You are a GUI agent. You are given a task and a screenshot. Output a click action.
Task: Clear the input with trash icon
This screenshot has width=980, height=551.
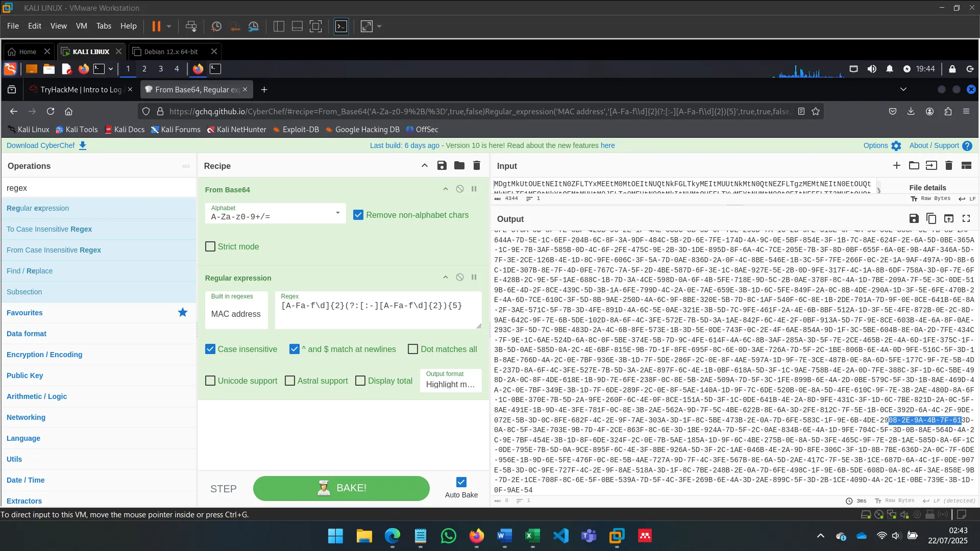click(x=949, y=165)
